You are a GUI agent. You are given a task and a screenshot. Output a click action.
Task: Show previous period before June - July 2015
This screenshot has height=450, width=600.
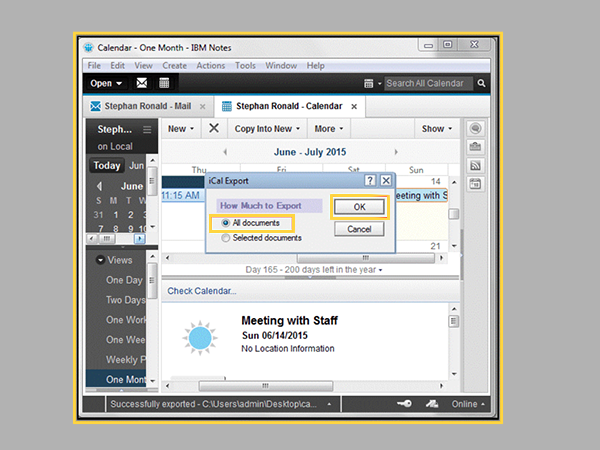[x=225, y=152]
